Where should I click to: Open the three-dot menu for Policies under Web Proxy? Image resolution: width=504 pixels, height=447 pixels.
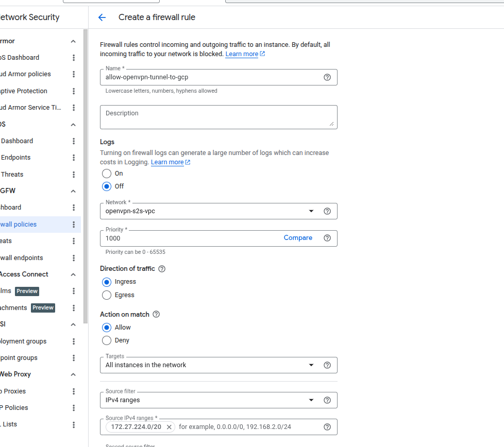74,408
